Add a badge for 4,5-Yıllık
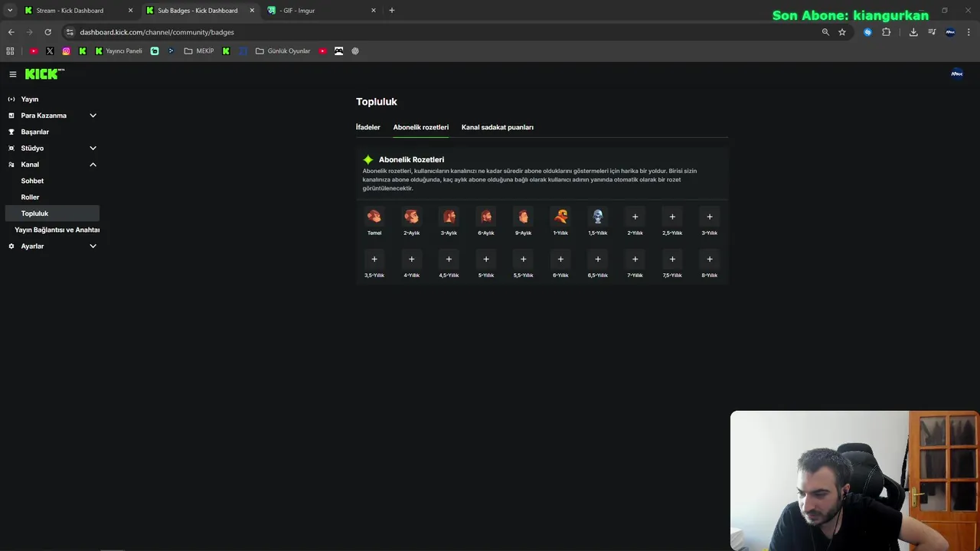Viewport: 980px width, 551px height. pos(449,259)
